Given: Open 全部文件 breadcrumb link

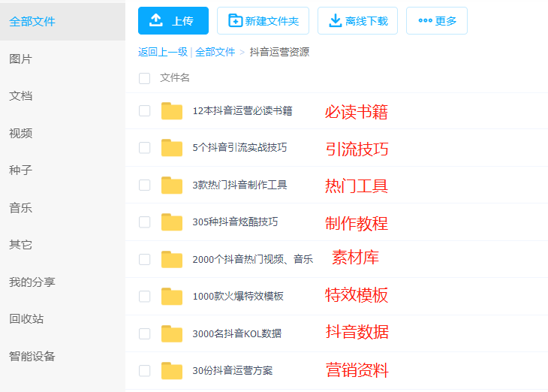Looking at the screenshot, I should (215, 52).
